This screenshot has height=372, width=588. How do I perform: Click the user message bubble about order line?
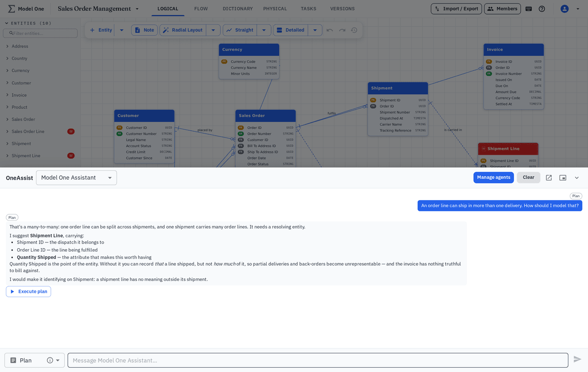click(x=500, y=206)
